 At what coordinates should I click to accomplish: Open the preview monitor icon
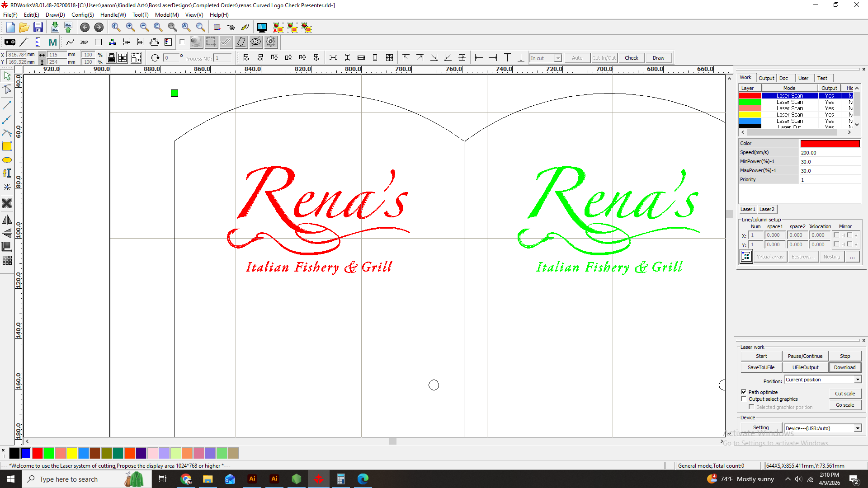coord(261,28)
